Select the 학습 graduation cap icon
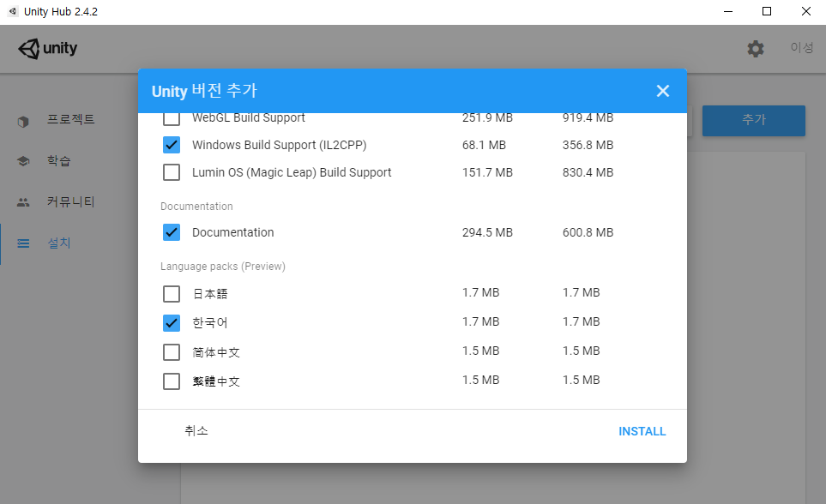 [x=23, y=161]
